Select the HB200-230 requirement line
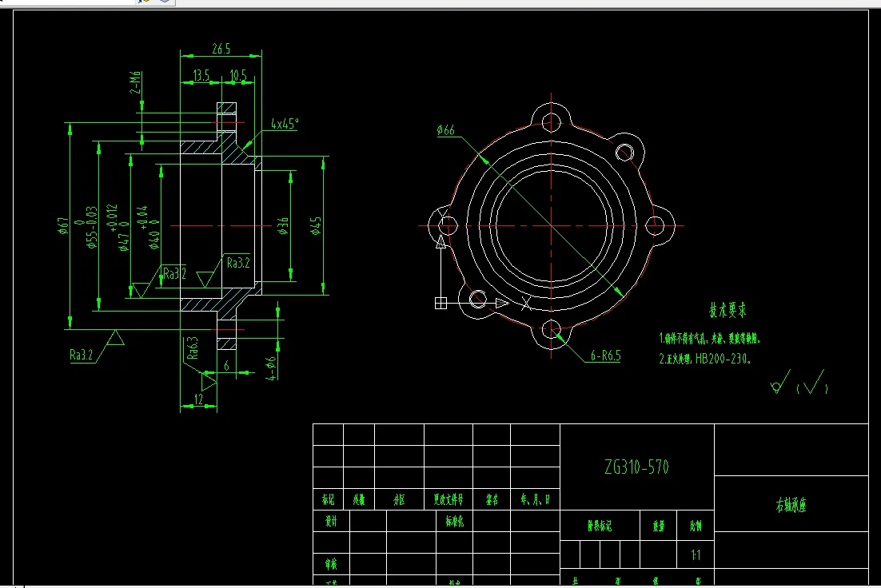Image resolution: width=881 pixels, height=588 pixels. coord(704,359)
